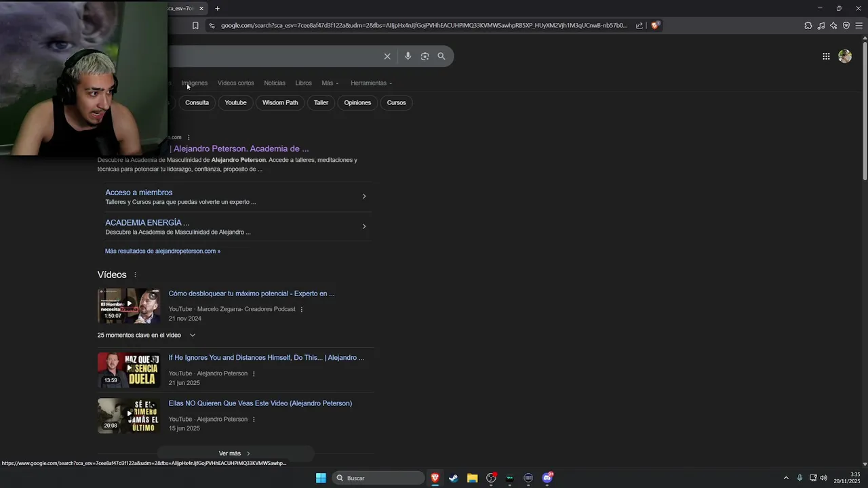Open Cómo desbloquear tu máximo potencial video

(252, 293)
